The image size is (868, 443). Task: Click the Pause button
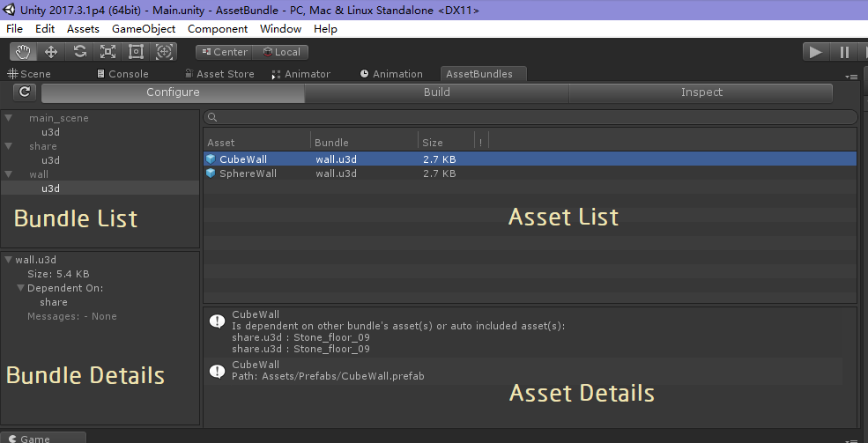click(x=844, y=52)
